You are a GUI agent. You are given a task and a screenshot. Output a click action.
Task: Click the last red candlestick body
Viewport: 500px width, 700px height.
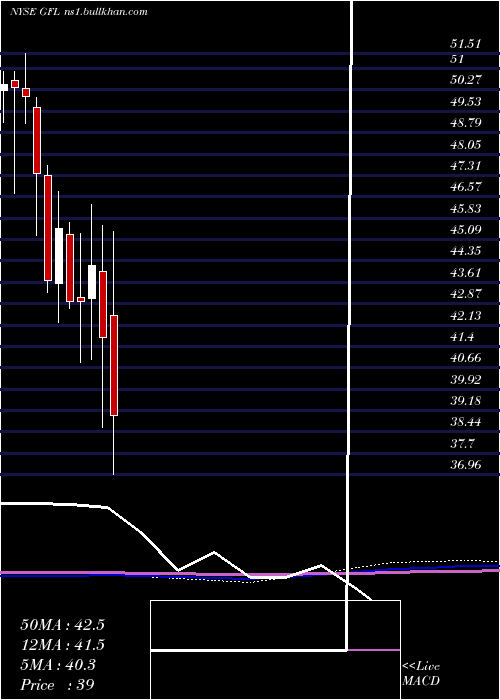[114, 366]
